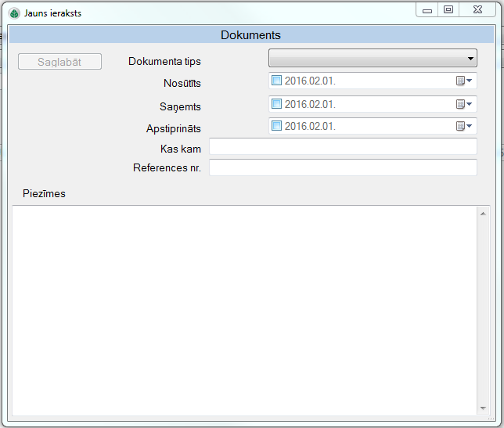Click the scroll down arrow in Piezīmes

tap(482, 408)
